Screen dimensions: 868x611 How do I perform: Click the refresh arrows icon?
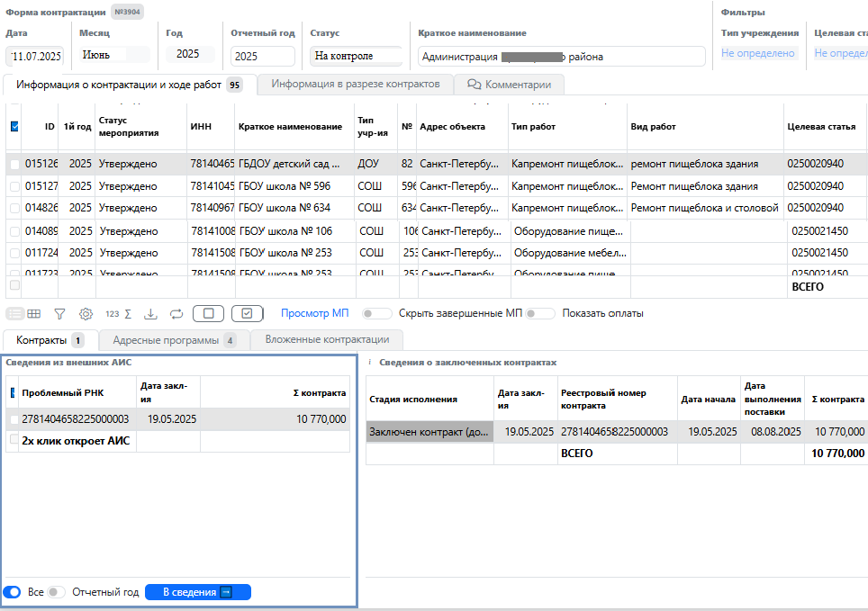(176, 314)
